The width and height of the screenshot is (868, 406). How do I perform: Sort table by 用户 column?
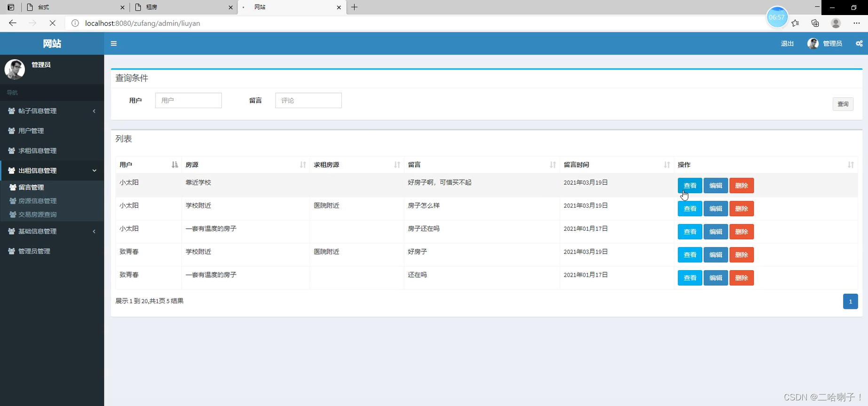[x=149, y=165]
